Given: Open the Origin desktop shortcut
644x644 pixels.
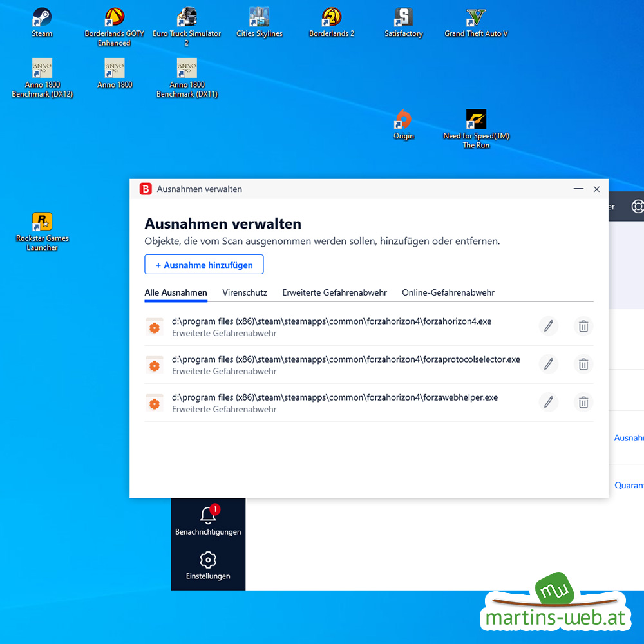Looking at the screenshot, I should click(x=403, y=125).
